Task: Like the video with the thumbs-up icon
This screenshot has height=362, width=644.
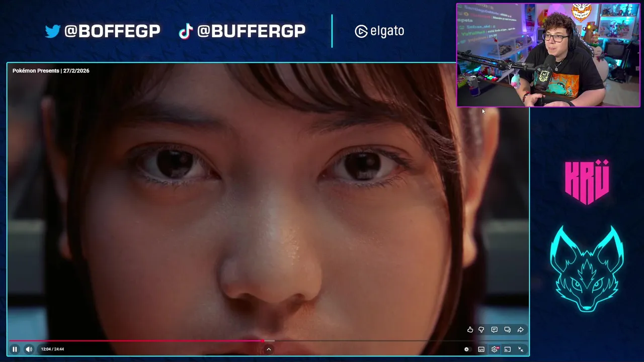Action: (470, 330)
